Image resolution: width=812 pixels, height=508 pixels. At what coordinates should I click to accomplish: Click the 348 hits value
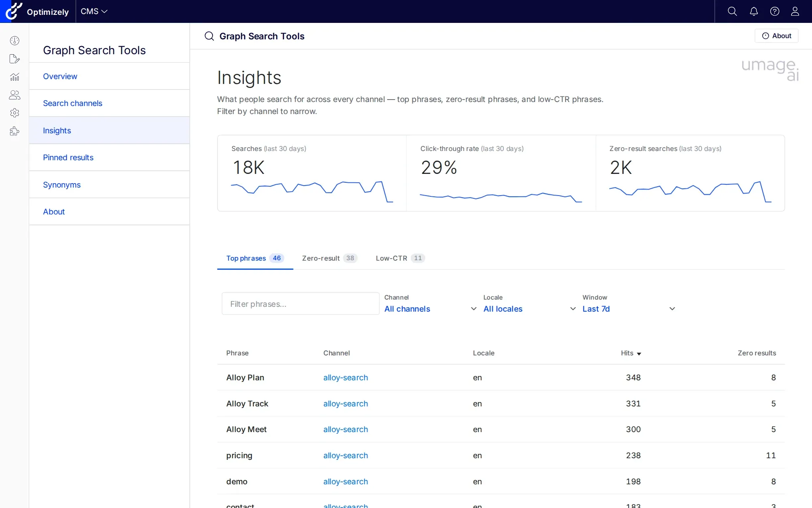pyautogui.click(x=633, y=377)
